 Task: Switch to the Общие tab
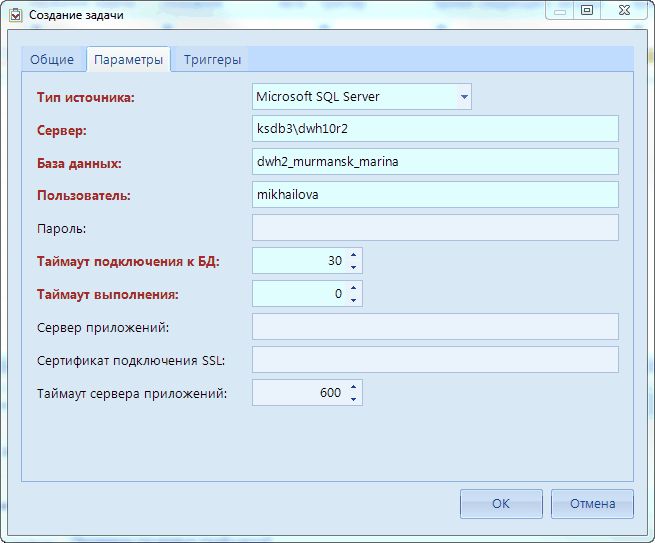(x=52, y=60)
